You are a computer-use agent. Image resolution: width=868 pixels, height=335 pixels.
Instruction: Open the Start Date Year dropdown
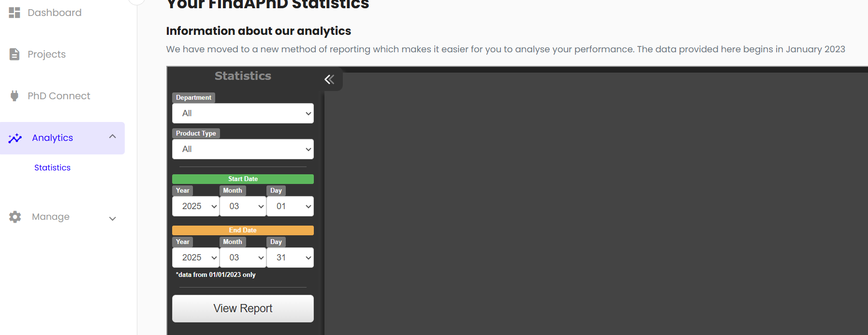(x=195, y=206)
